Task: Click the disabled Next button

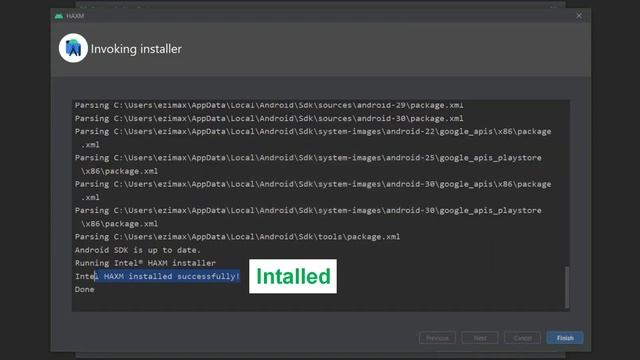Action: [x=480, y=338]
